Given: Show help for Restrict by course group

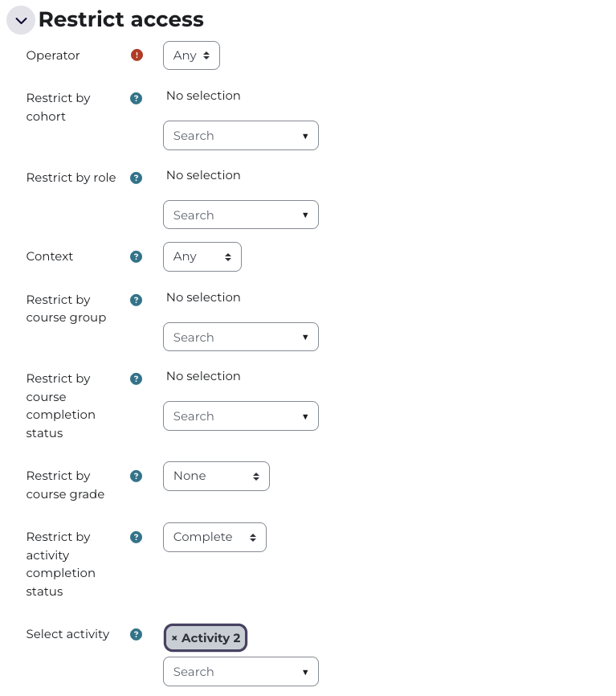Looking at the screenshot, I should (137, 300).
